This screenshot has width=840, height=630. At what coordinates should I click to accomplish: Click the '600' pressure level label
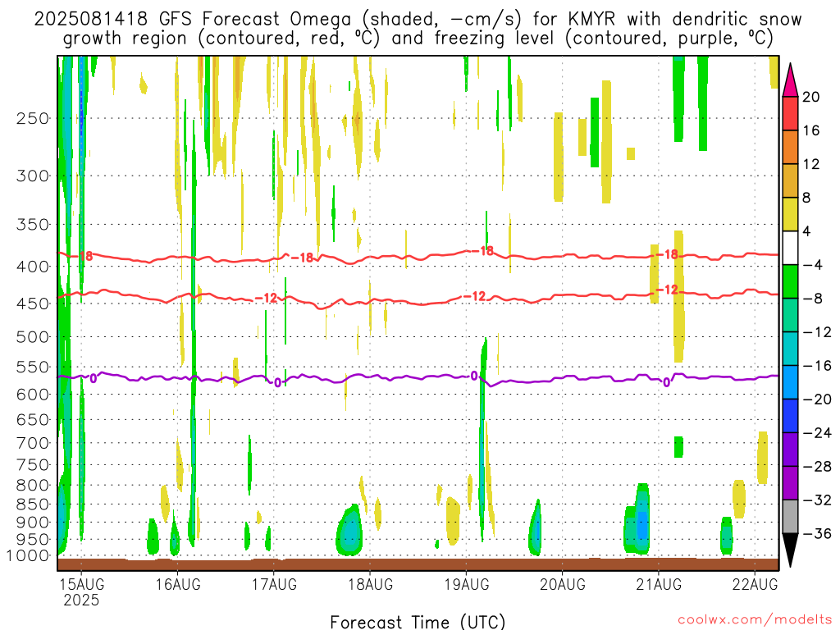click(x=33, y=395)
